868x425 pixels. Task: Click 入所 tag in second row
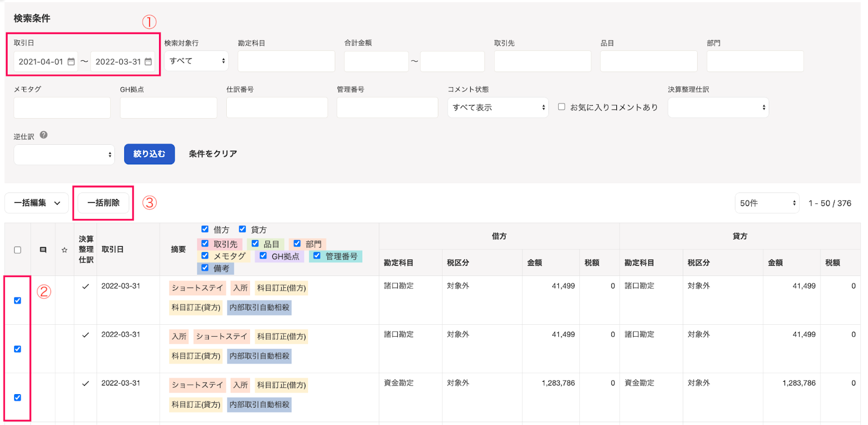coord(179,337)
